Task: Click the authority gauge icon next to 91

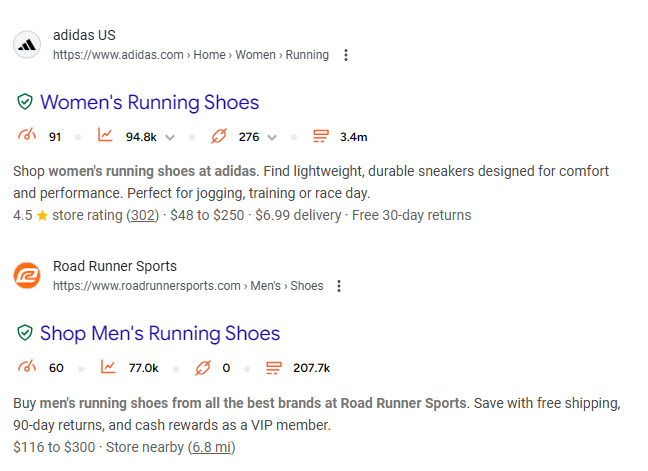Action: coord(27,135)
